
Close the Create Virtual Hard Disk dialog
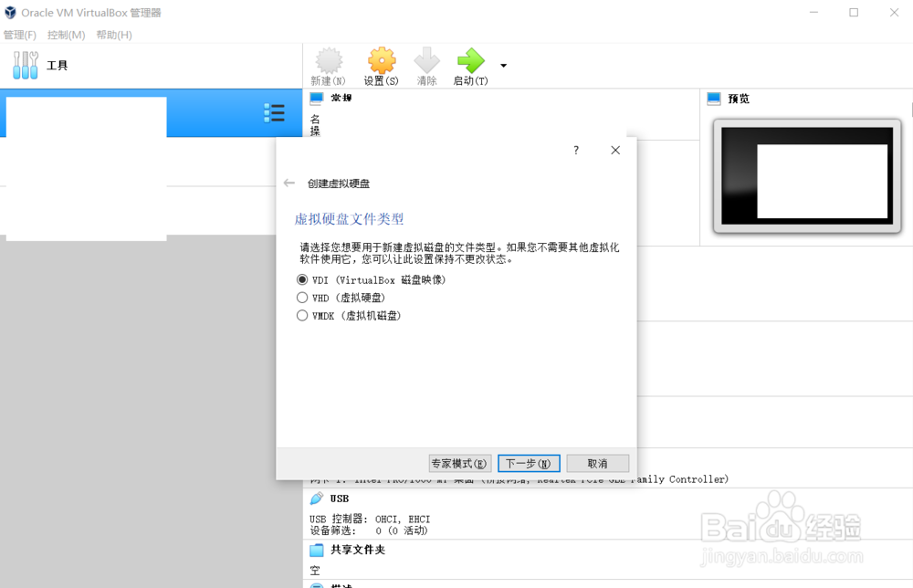(x=615, y=151)
